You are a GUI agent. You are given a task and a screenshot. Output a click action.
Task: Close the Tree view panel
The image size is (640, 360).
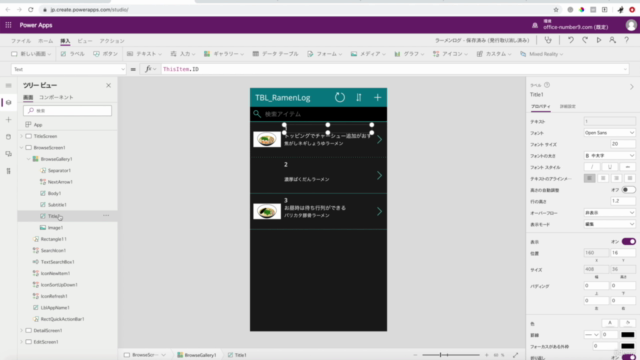coord(109,85)
